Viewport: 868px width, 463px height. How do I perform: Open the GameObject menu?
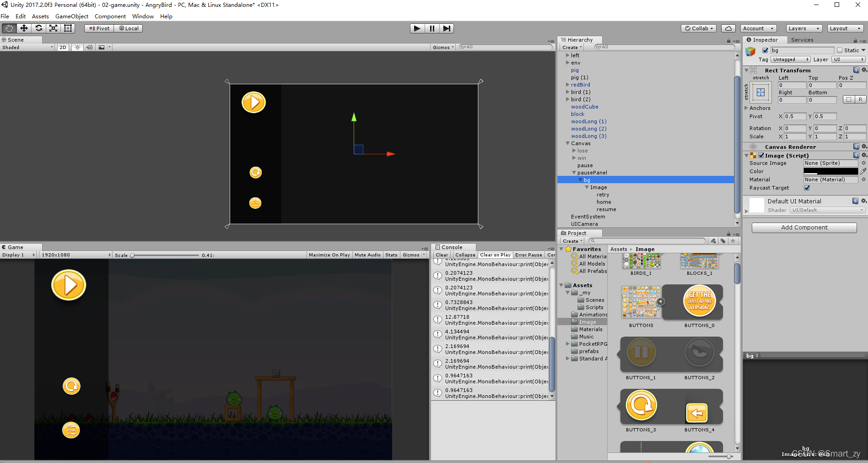click(72, 16)
